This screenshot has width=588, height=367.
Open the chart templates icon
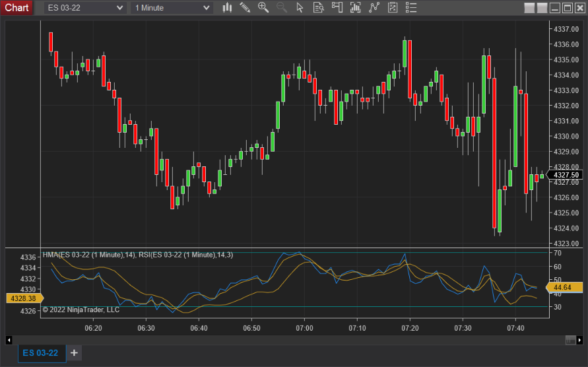pos(393,7)
